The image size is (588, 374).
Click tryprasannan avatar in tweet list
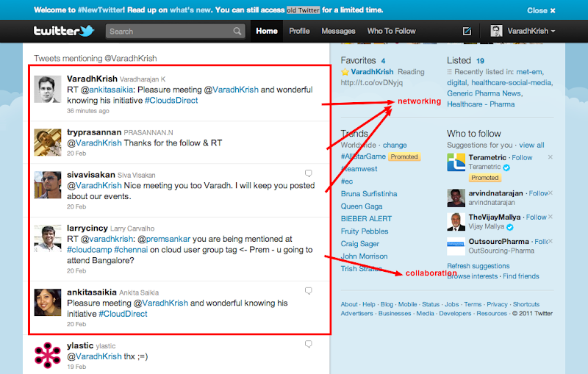(x=48, y=143)
